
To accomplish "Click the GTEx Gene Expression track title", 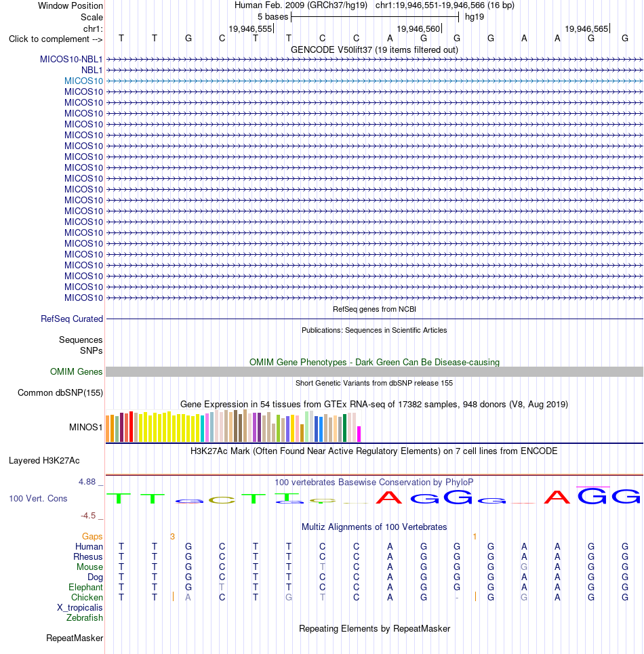I will pyautogui.click(x=374, y=404).
